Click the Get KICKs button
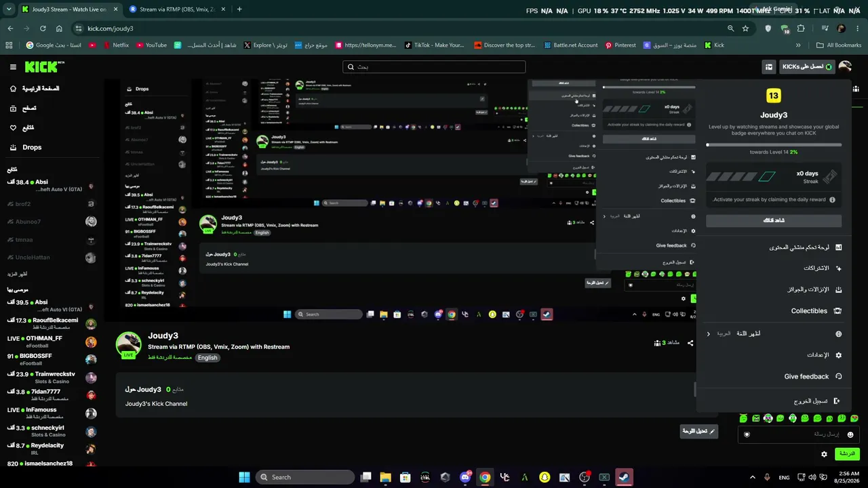This screenshot has width=868, height=488. tap(807, 67)
